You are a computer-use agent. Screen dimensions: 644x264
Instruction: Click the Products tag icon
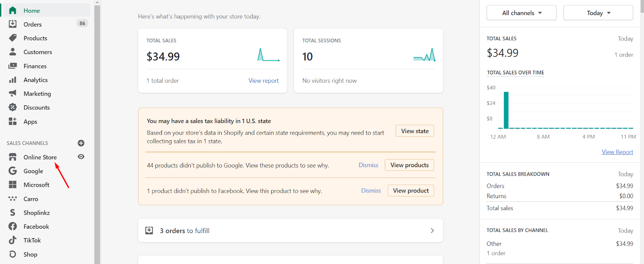point(13,38)
